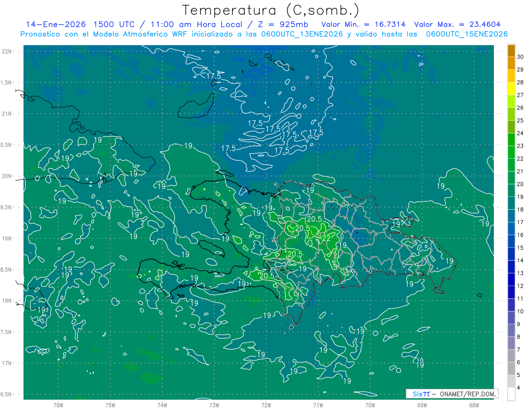Screen dimensions: 532x411
Task: Click the "21N" latitude axis label
Action: click(8, 114)
